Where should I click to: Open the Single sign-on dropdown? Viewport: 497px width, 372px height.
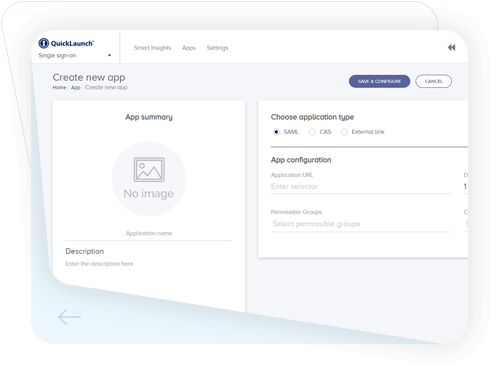pos(75,55)
